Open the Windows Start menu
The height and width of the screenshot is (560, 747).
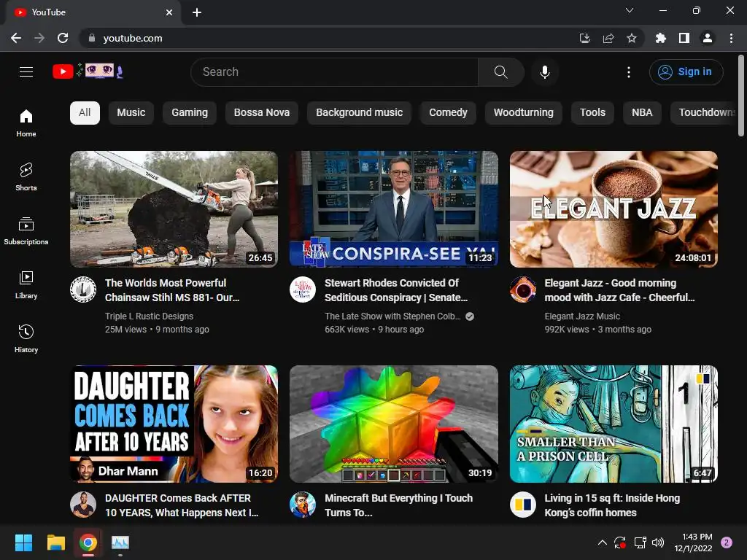pyautogui.click(x=23, y=542)
